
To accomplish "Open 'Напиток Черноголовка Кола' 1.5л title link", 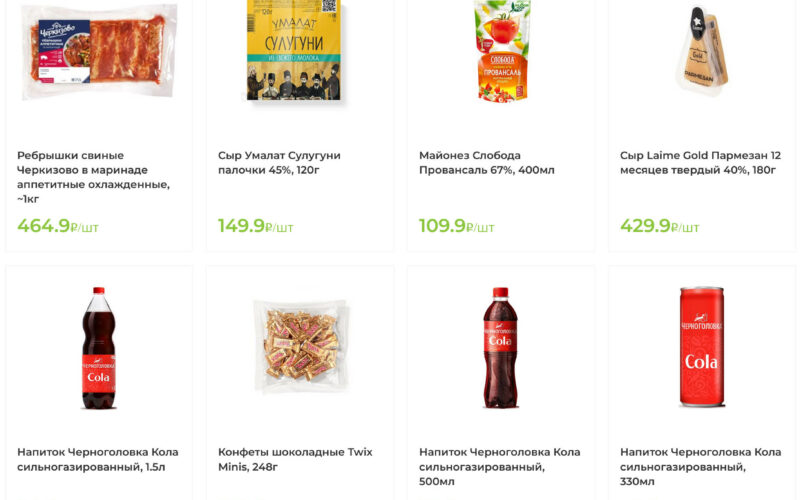I will click(x=97, y=459).
